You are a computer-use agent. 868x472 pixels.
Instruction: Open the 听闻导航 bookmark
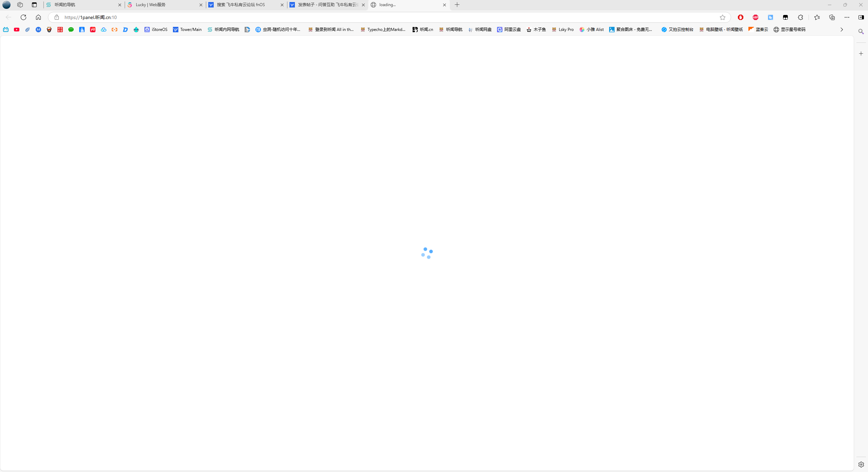click(450, 30)
